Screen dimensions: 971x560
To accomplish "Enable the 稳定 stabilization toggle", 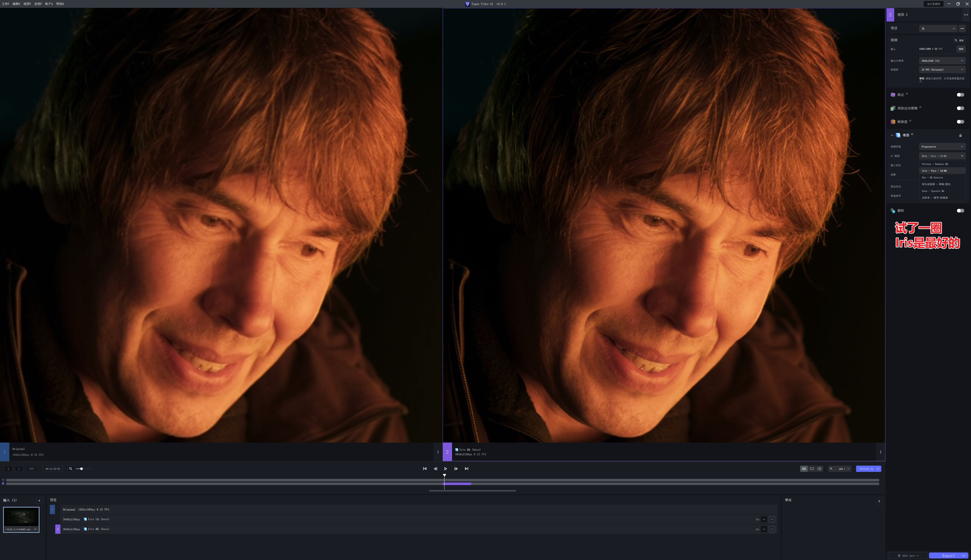I will [x=960, y=95].
